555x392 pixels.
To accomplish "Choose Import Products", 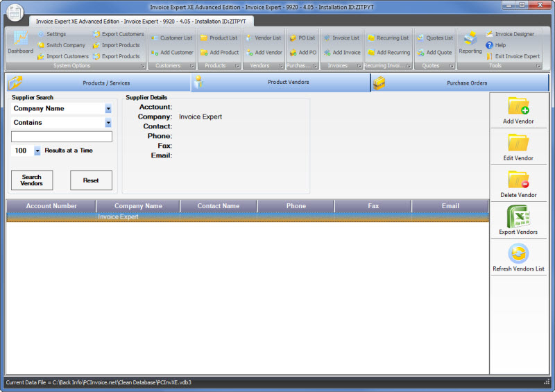I will pos(117,45).
